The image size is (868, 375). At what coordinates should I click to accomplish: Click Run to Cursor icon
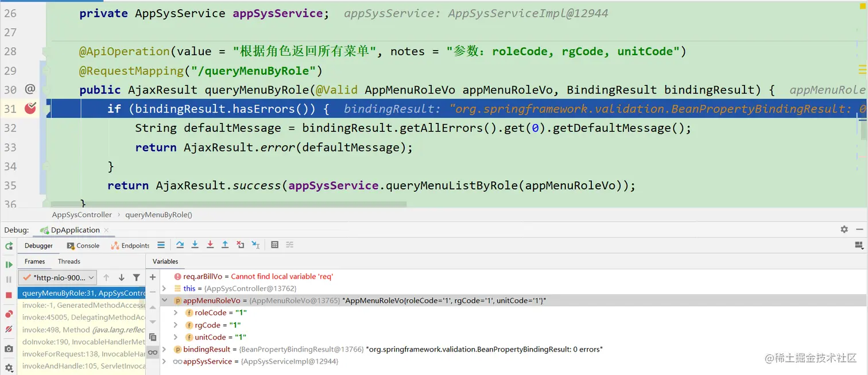tap(255, 245)
